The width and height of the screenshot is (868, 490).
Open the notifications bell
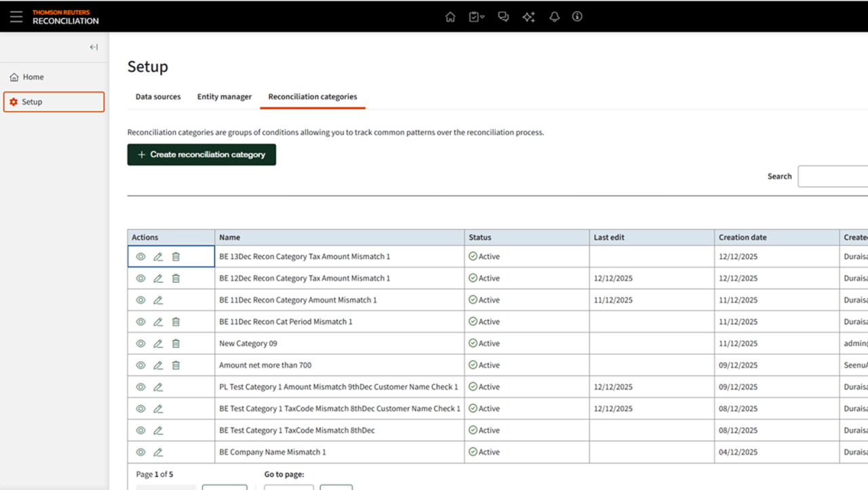(x=555, y=17)
